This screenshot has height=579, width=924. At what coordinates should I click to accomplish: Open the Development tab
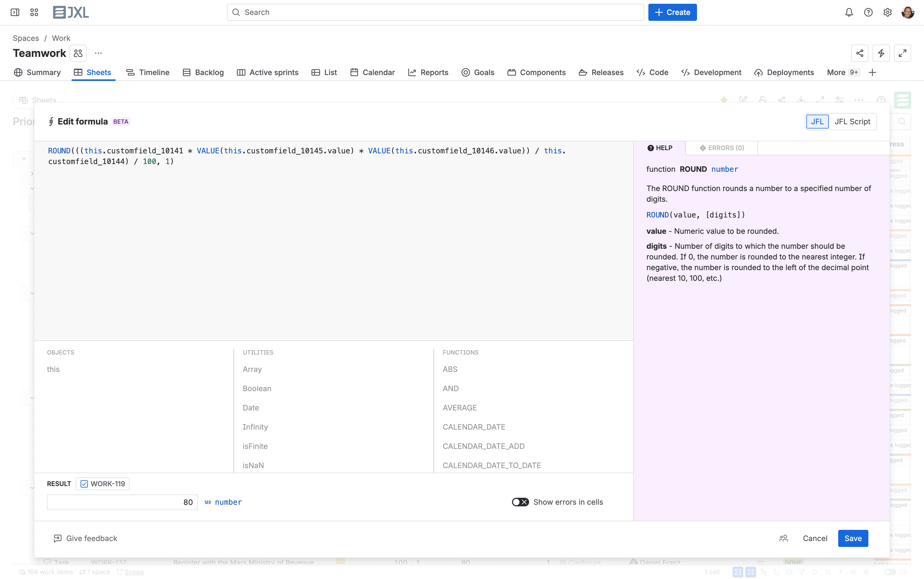[711, 72]
